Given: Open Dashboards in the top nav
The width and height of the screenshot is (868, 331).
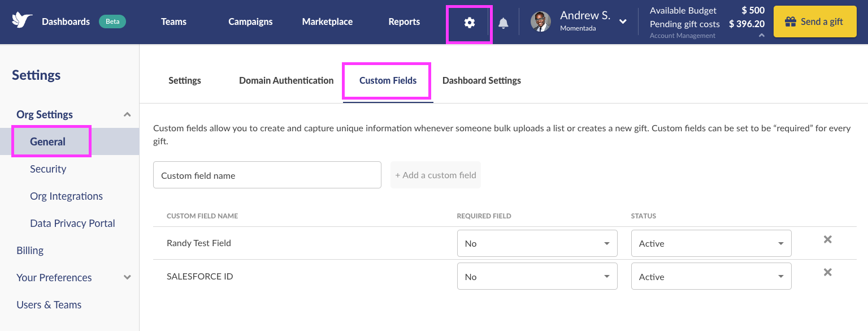Looking at the screenshot, I should click(66, 22).
